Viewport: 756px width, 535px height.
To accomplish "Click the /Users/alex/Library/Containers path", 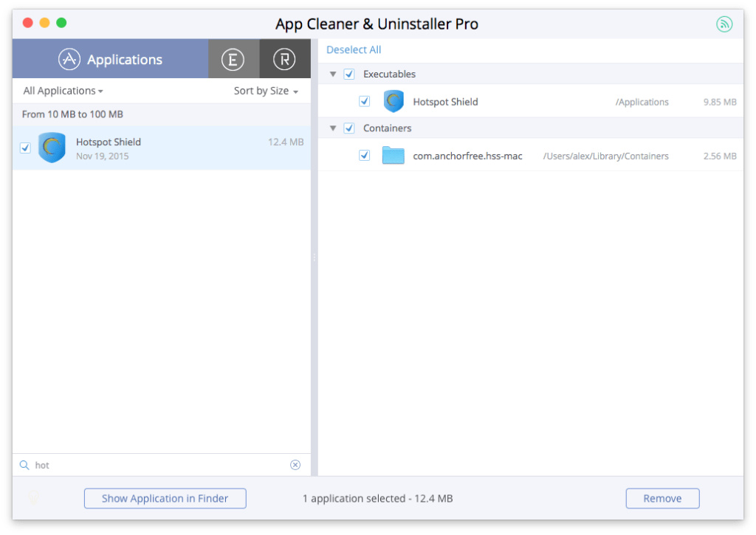I will [x=606, y=156].
